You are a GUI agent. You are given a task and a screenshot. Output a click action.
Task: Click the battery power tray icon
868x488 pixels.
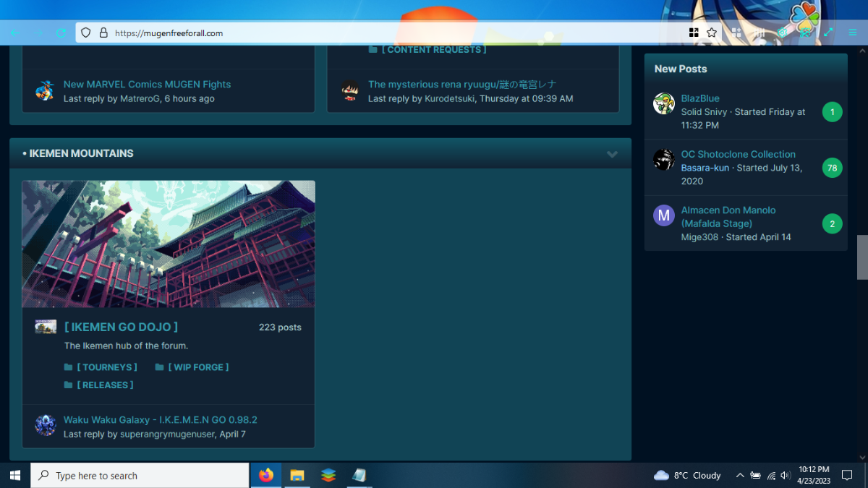point(755,476)
